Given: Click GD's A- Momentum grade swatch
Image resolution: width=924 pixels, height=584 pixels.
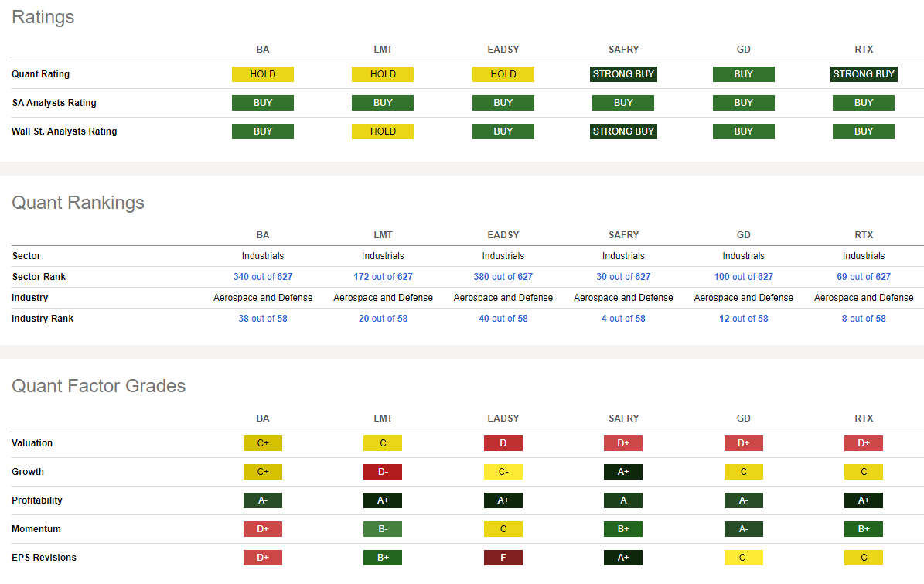Looking at the screenshot, I should pyautogui.click(x=744, y=529).
